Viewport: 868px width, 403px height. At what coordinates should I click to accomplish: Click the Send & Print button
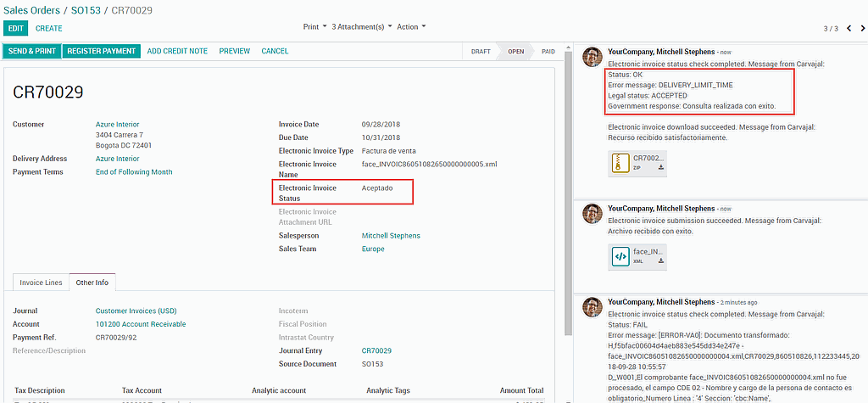pos(31,51)
